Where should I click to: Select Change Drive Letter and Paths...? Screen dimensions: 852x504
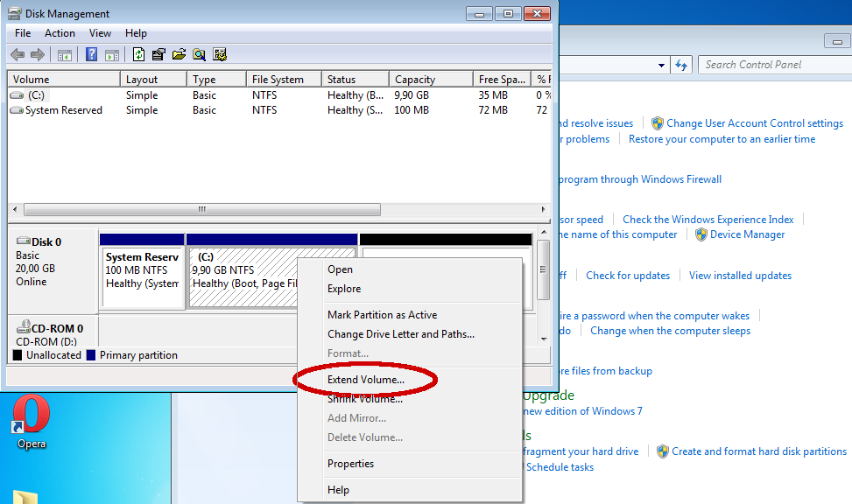pos(400,334)
